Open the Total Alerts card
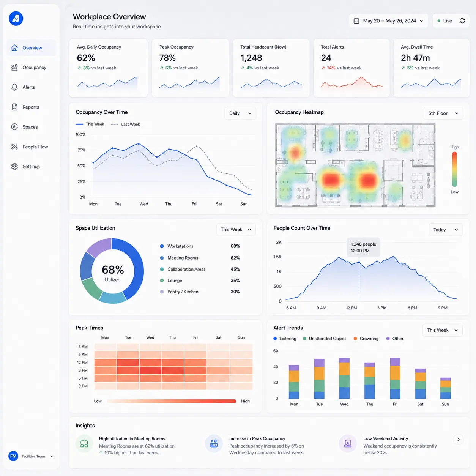476x476 pixels. (x=351, y=68)
